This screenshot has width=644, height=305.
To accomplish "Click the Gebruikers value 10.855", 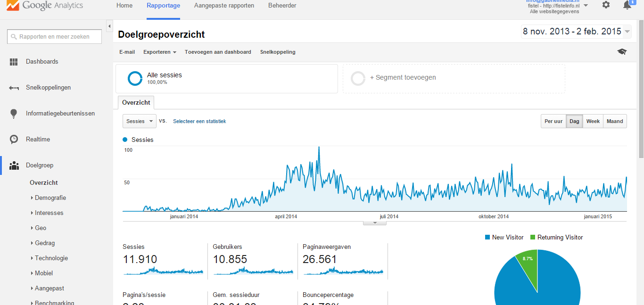I will [x=230, y=259].
